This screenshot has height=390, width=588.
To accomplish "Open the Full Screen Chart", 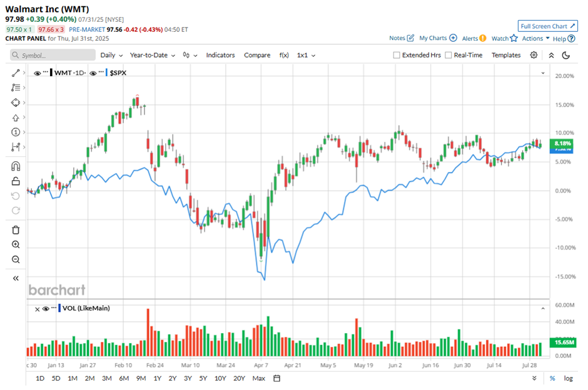I will (547, 26).
